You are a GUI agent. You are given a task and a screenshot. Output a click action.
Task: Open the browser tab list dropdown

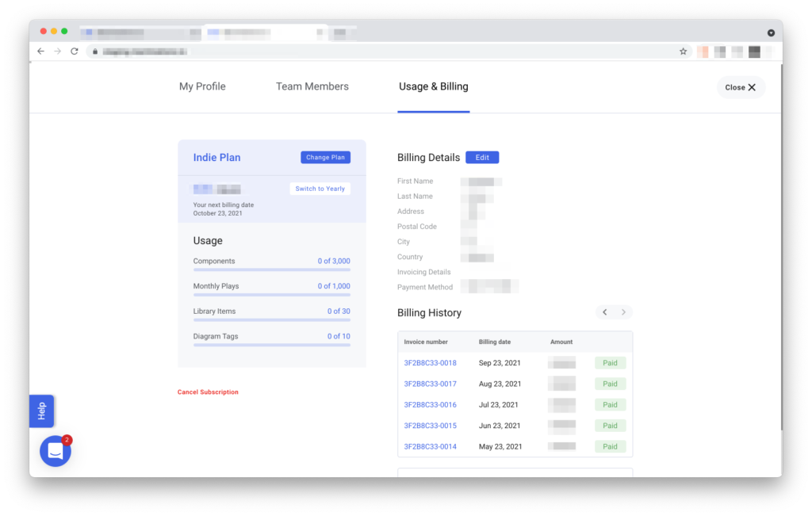coord(771,32)
